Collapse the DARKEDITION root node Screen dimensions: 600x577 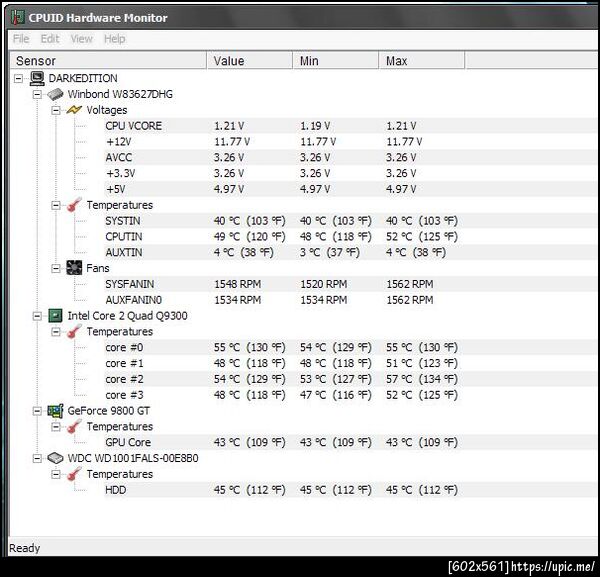click(x=18, y=78)
